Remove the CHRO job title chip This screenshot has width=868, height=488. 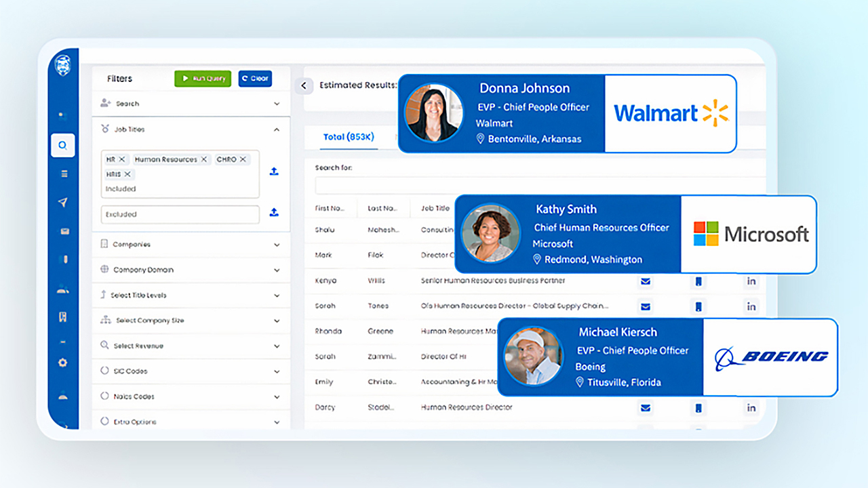242,159
